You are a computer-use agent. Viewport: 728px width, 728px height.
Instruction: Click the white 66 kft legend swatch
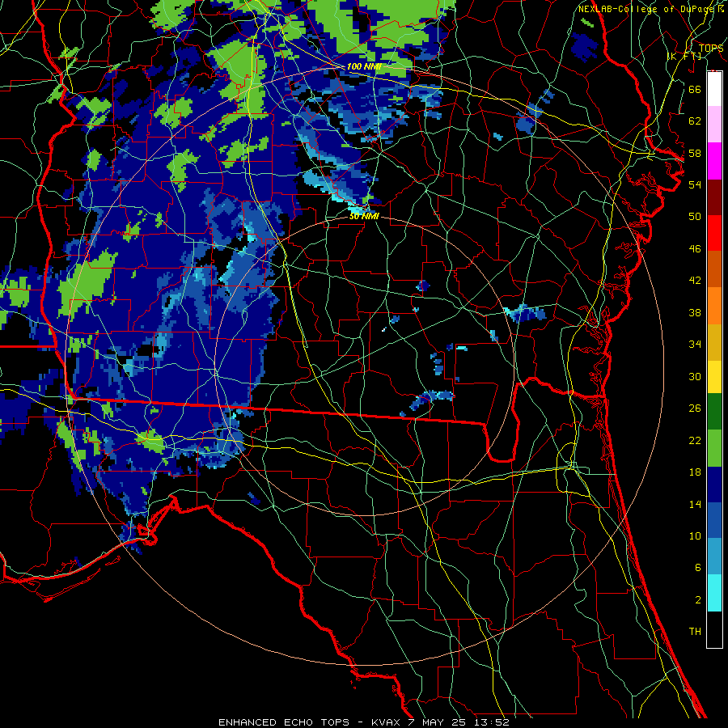click(714, 89)
